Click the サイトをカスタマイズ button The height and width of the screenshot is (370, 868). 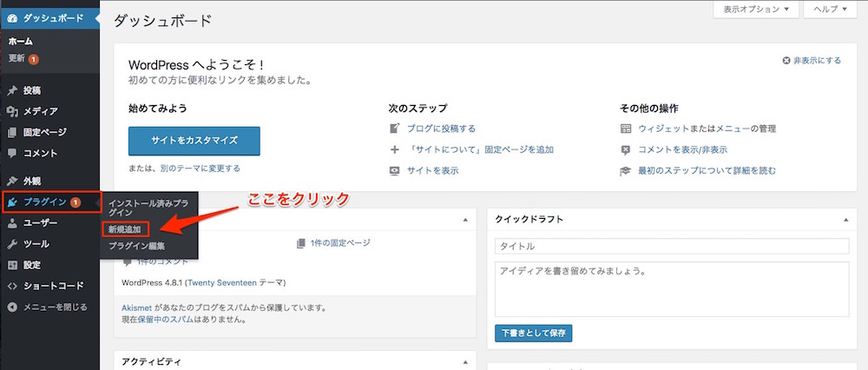click(194, 141)
